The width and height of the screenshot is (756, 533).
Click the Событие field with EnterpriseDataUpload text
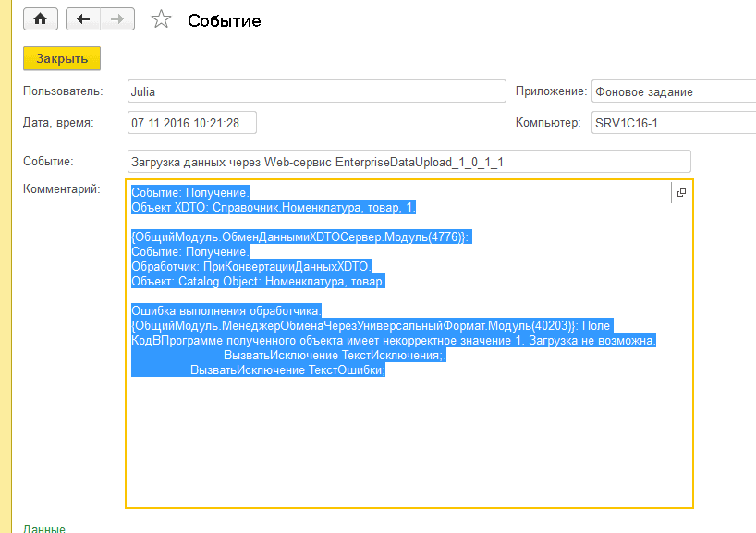click(x=408, y=162)
